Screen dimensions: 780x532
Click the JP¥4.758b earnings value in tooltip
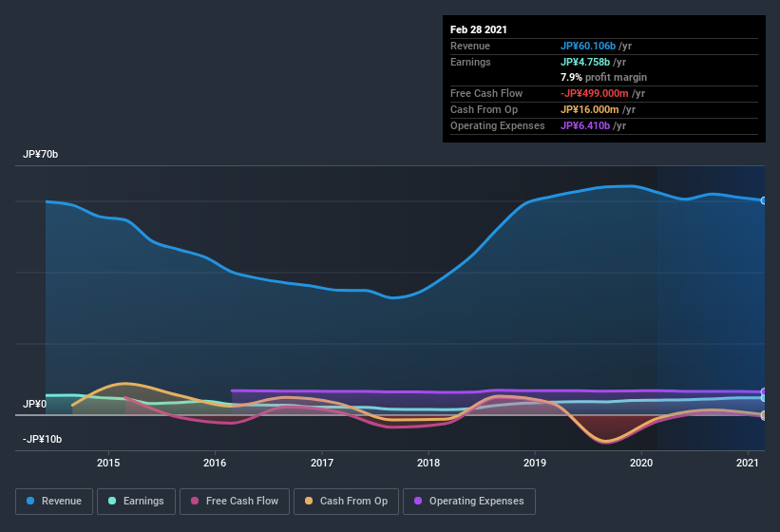585,62
